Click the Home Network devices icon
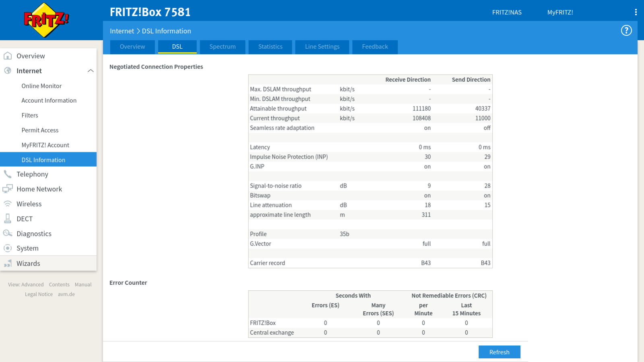644x362 pixels. point(8,189)
